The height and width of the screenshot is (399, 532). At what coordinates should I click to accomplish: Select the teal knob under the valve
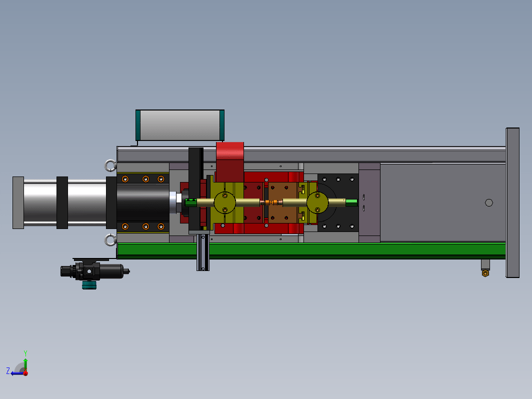[x=89, y=285]
